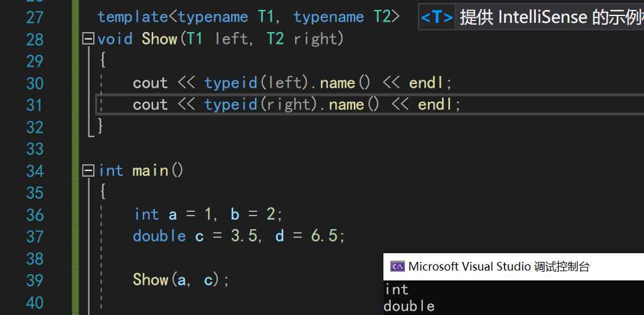Viewport: 644px width, 315px height.
Task: Click the 'right' parameter in Show signature
Action: [x=315, y=40]
